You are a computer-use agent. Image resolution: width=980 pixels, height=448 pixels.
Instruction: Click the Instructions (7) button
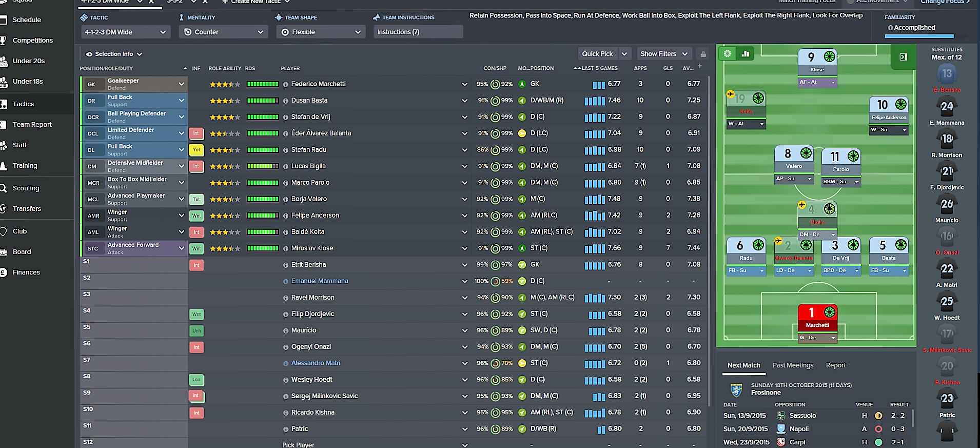coord(418,32)
